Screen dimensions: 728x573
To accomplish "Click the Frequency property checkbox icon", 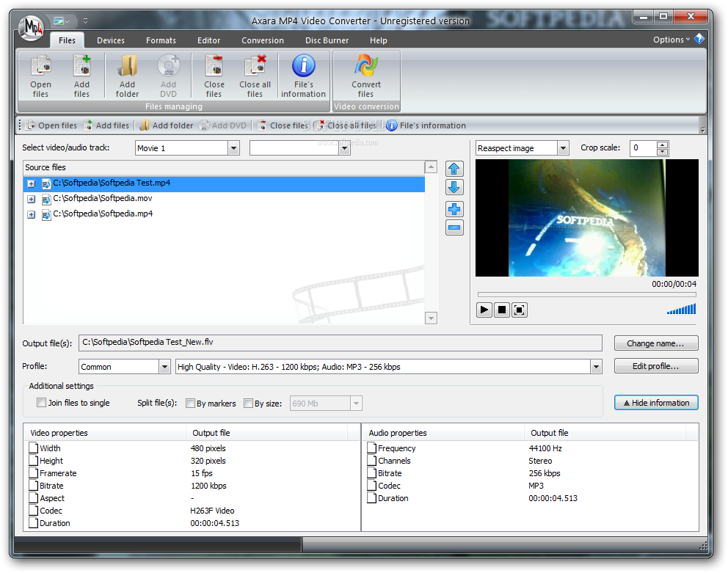I will coord(371,448).
